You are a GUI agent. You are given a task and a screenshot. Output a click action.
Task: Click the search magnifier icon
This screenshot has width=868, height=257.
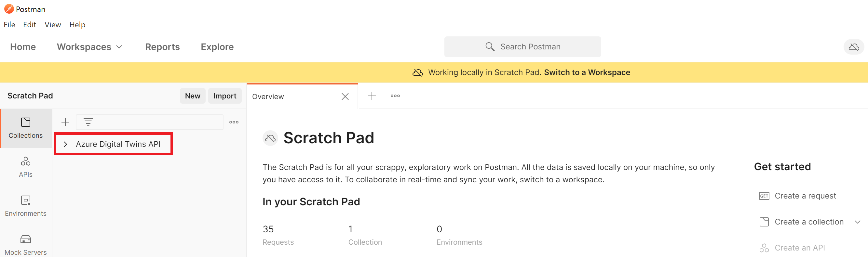pos(490,47)
